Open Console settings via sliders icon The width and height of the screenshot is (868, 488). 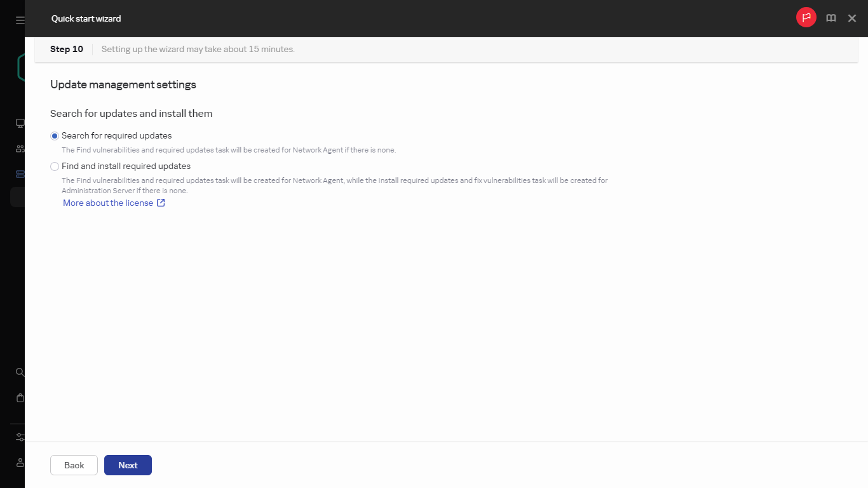(x=19, y=437)
